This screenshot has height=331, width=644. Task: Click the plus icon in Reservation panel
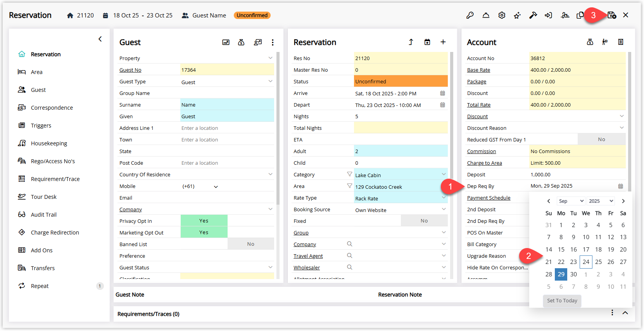click(443, 42)
